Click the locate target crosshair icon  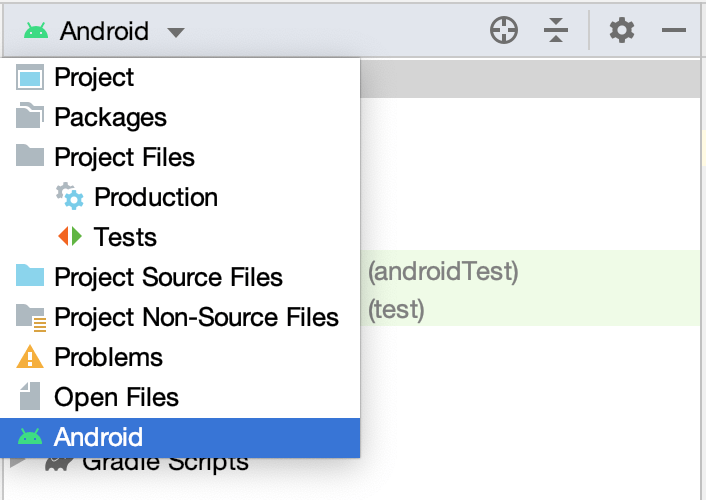[504, 31]
